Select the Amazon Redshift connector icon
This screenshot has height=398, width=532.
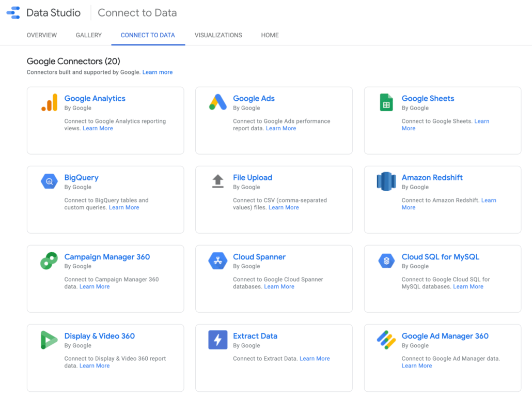pyautogui.click(x=386, y=181)
